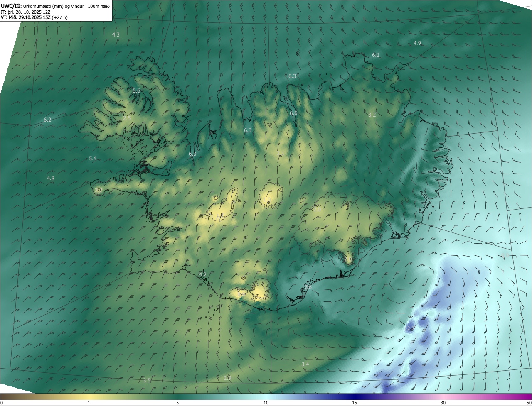Click the '1' tick on the colour scale
The width and height of the screenshot is (532, 406).
coord(89,403)
